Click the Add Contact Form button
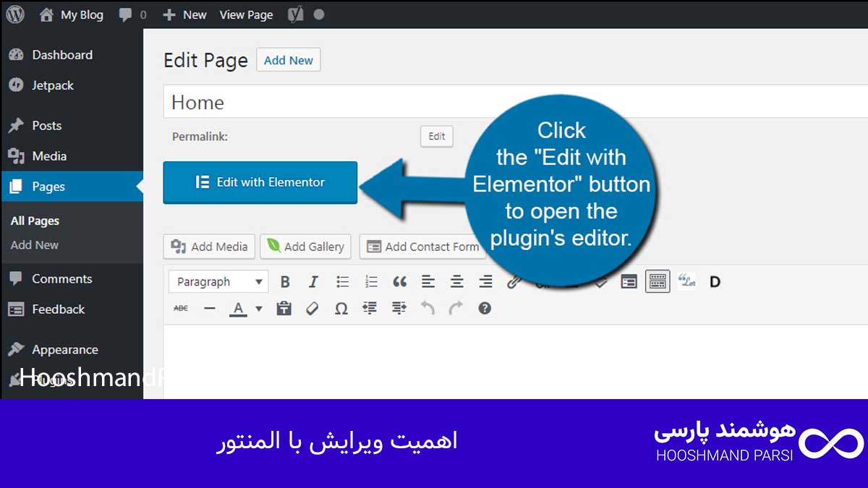Viewport: 868px width, 488px height. tap(423, 247)
